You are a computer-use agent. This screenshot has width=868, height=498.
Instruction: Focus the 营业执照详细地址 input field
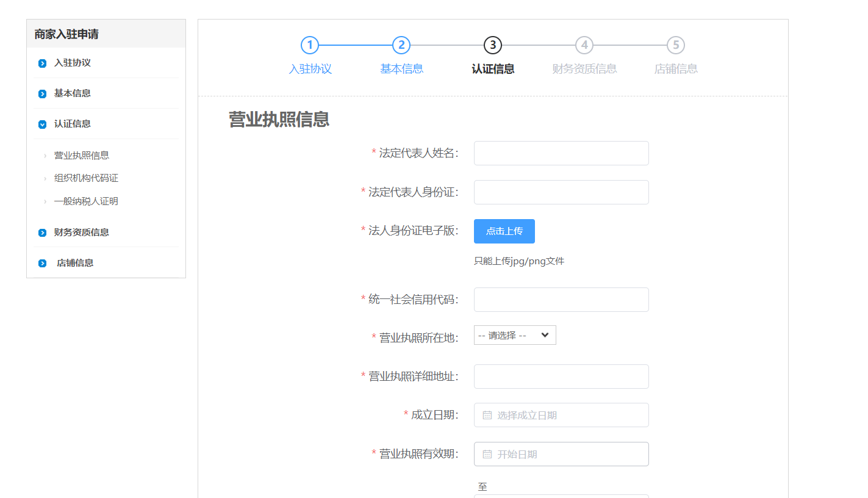pyautogui.click(x=561, y=377)
